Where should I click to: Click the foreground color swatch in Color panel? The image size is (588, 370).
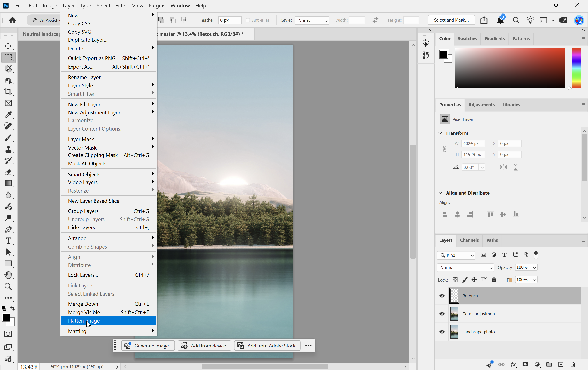pos(443,54)
